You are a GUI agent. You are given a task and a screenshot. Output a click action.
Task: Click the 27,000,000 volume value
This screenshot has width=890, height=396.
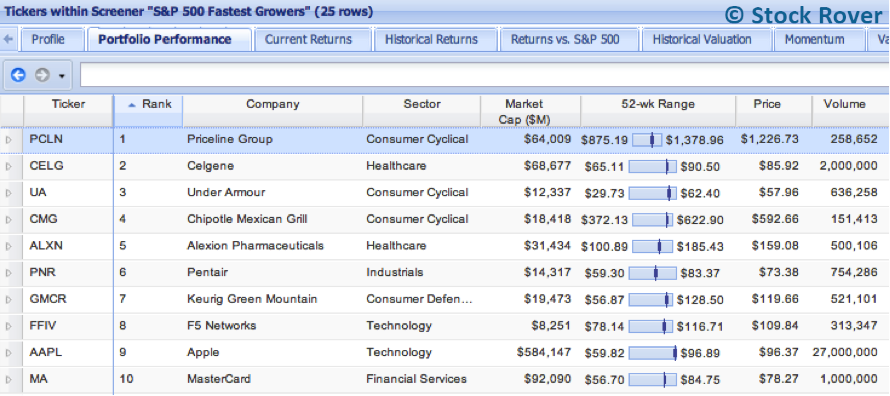click(x=845, y=353)
